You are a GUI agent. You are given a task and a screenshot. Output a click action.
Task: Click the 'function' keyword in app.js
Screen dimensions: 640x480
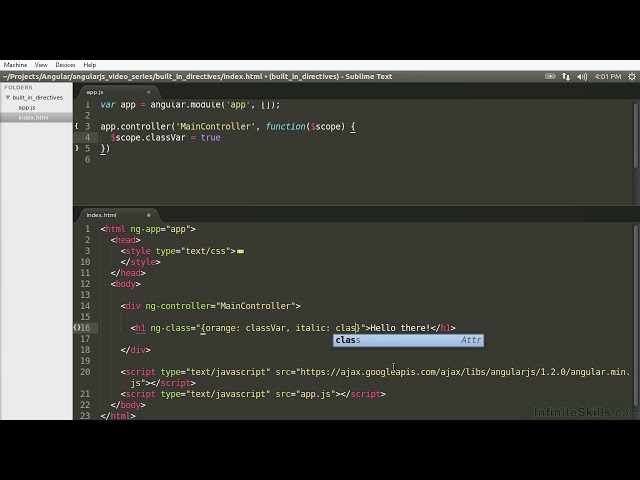click(x=285, y=127)
